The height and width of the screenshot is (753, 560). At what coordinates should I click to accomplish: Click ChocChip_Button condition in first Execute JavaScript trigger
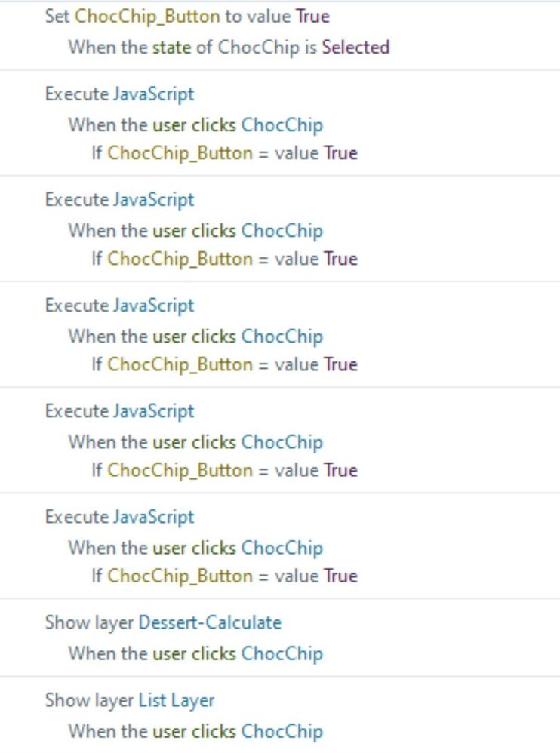tap(180, 154)
